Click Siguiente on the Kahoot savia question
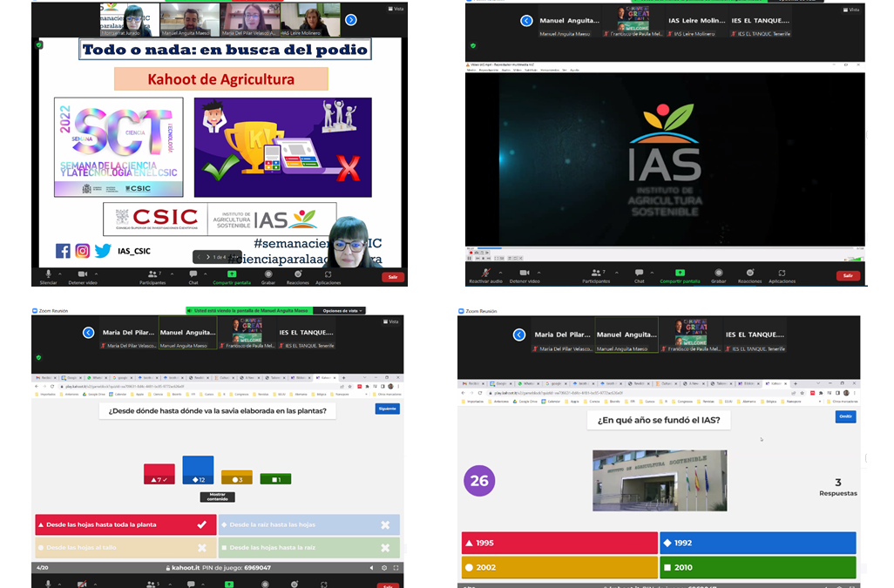Image resolution: width=894 pixels, height=588 pixels. tap(387, 409)
